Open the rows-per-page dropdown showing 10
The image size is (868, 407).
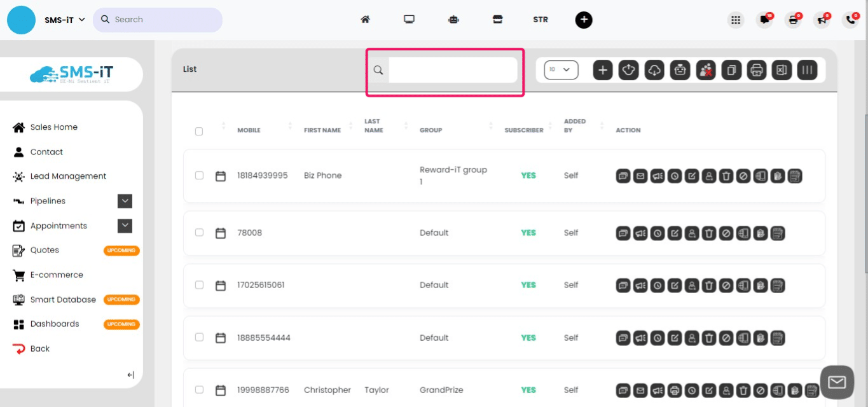560,70
